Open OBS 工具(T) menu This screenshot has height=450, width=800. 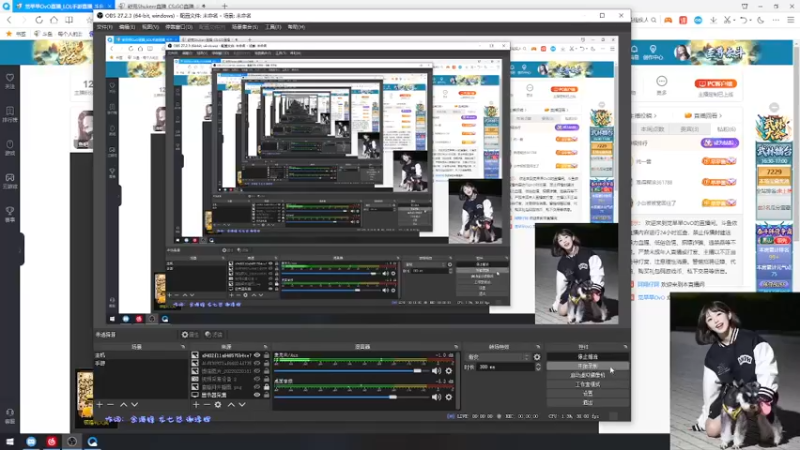(x=273, y=27)
